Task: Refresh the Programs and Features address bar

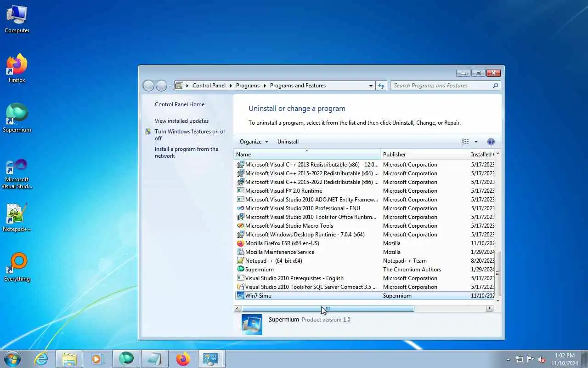Action: [381, 86]
